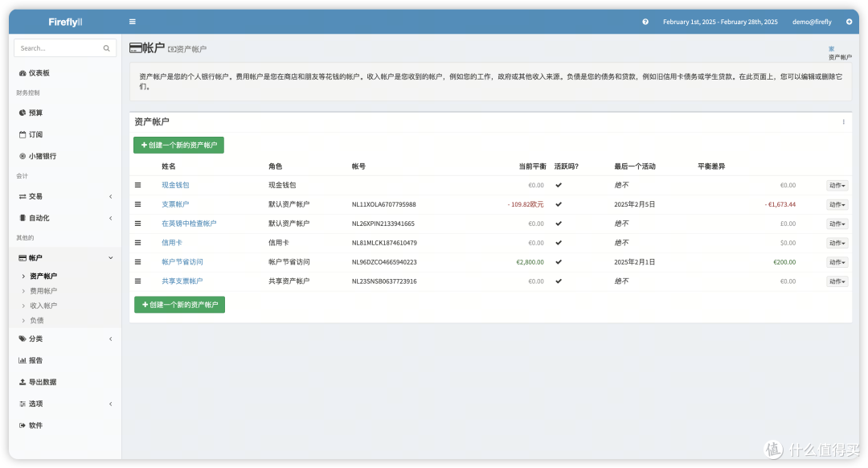This screenshot has height=468, width=868.
Task: Collapse the 帐户 menu chevron
Action: click(x=111, y=257)
